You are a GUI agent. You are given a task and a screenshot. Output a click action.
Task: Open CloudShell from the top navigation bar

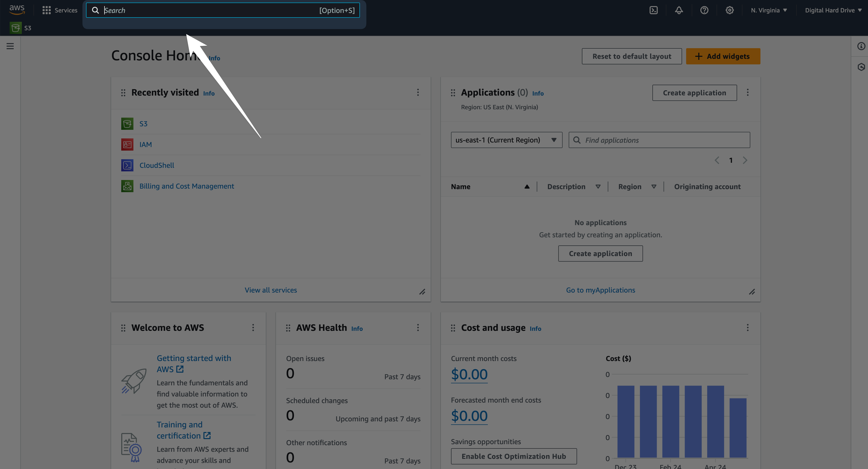coord(653,10)
